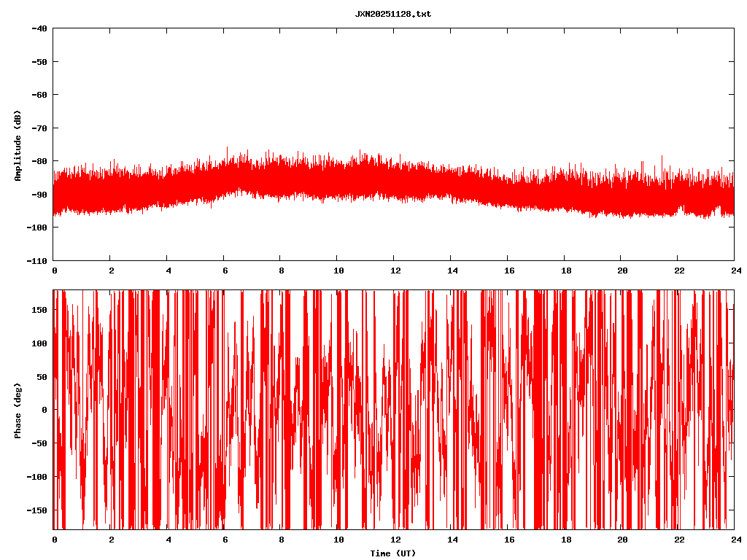Select the -70 dB amplitude tick label

pyautogui.click(x=39, y=128)
